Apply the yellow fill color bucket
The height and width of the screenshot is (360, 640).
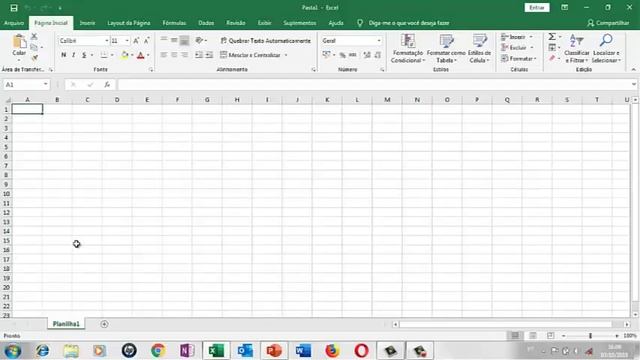tap(125, 55)
